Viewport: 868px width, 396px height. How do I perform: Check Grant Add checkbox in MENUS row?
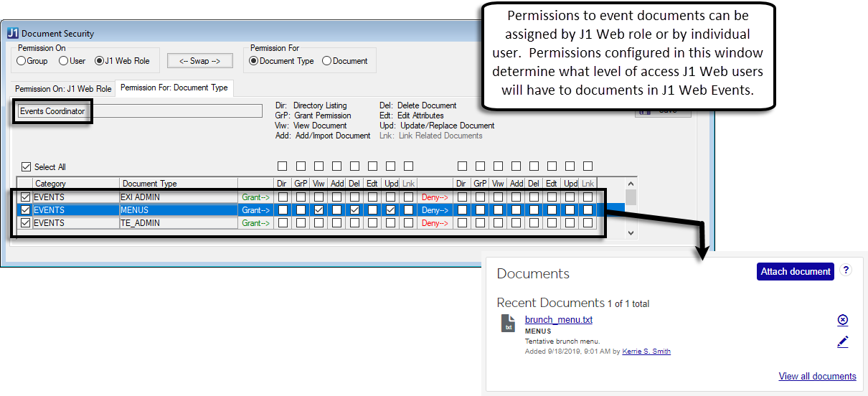[x=336, y=210]
